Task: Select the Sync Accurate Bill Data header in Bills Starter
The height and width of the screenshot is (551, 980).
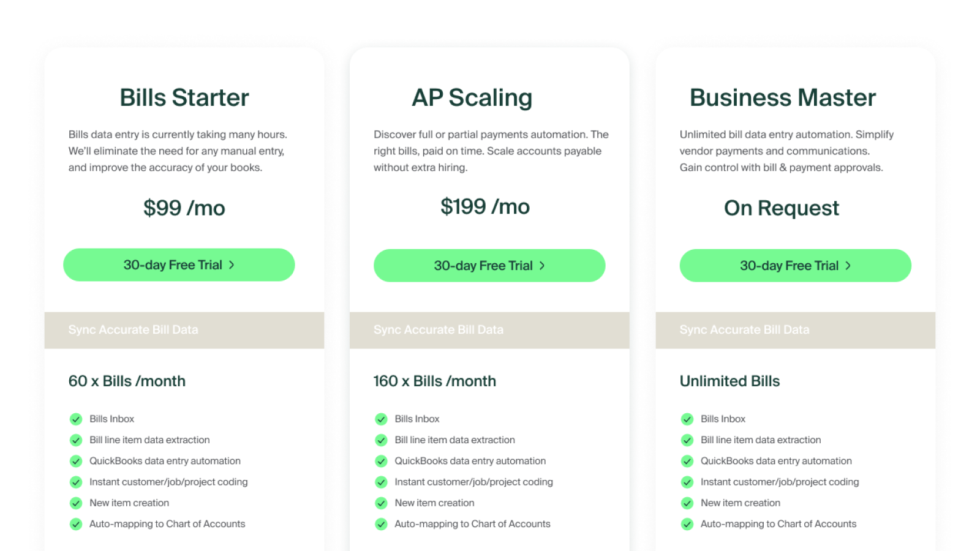Action: (x=133, y=329)
